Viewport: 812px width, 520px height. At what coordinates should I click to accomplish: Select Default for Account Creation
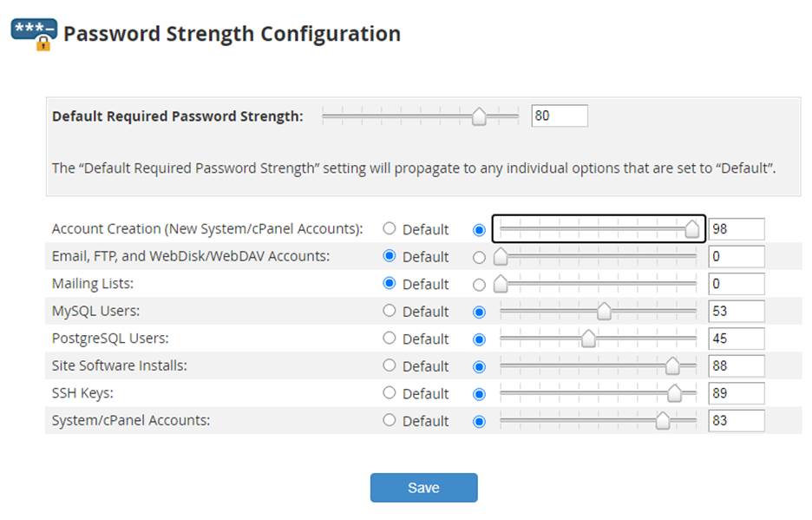point(390,229)
